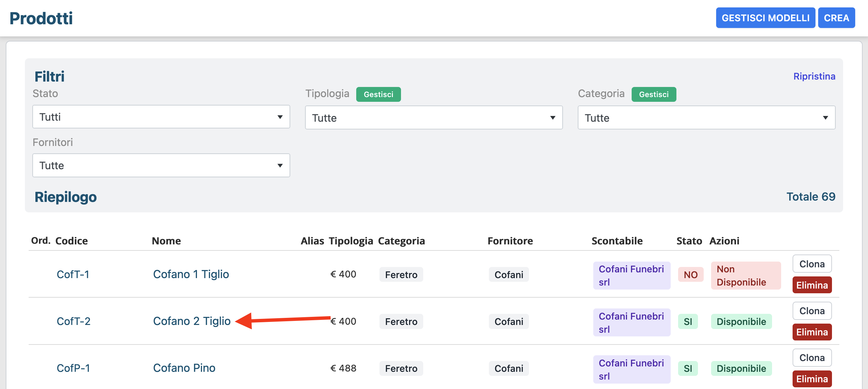The height and width of the screenshot is (389, 868).
Task: Clone the Cofano 1 Tiglio product
Action: 811,264
